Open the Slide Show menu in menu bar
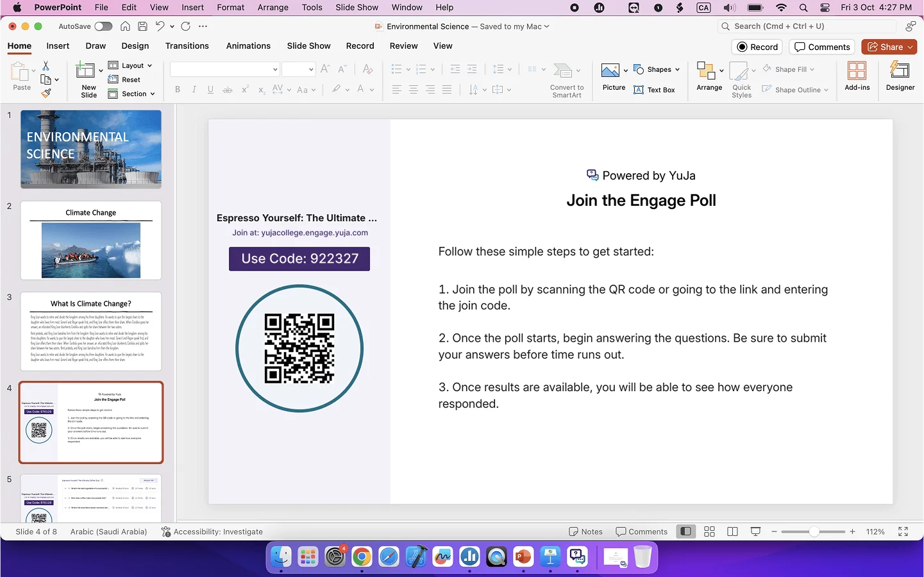 [x=357, y=8]
